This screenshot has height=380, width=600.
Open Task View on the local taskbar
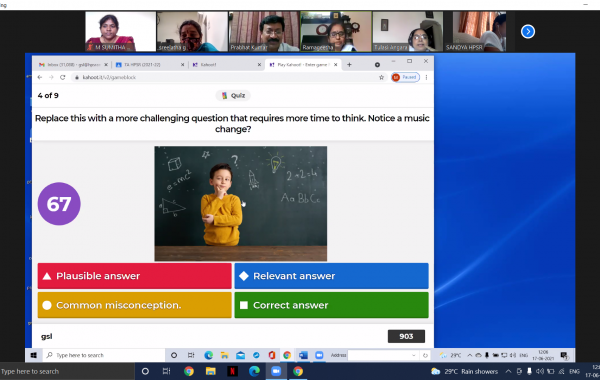pyautogui.click(x=166, y=371)
